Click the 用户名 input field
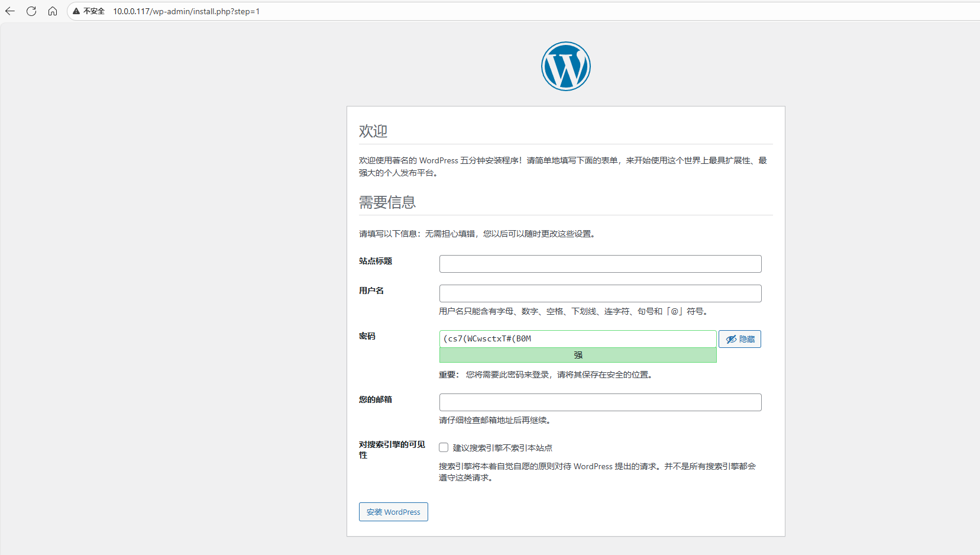The width and height of the screenshot is (980, 555). (x=600, y=293)
